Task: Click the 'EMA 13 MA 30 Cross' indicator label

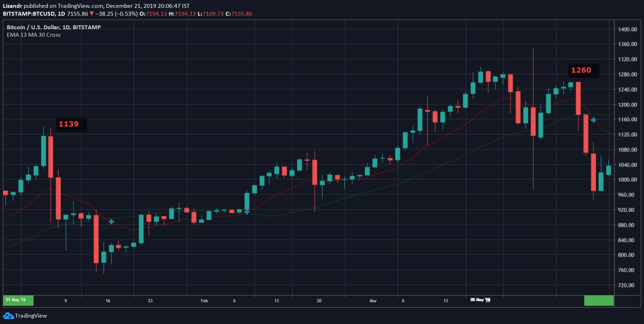Action: click(x=34, y=35)
